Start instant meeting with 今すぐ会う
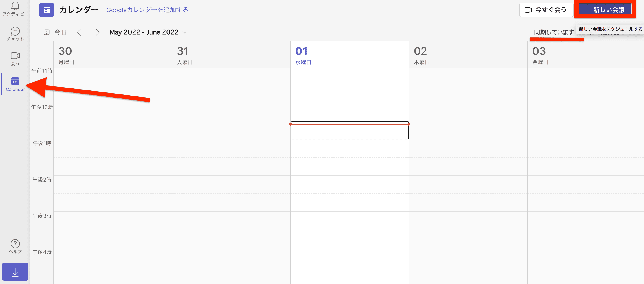The image size is (644, 284). [x=546, y=10]
